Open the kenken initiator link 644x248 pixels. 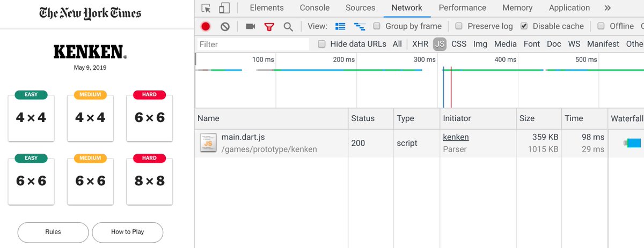(456, 137)
